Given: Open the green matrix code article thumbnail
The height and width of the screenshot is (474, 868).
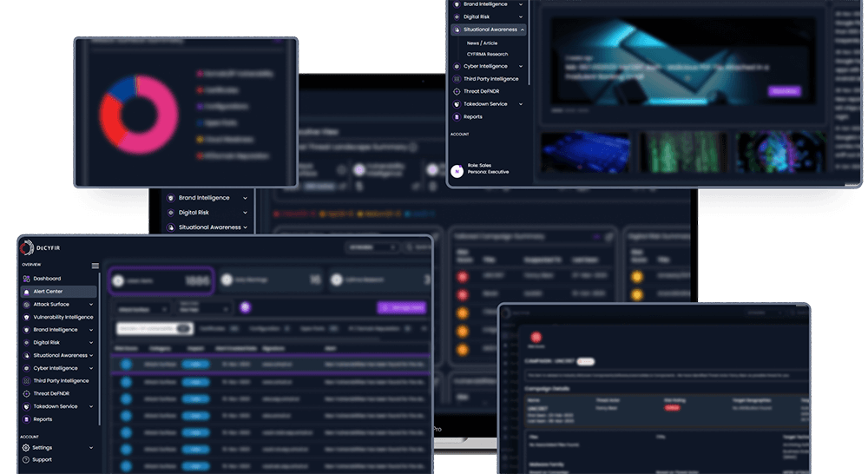Looking at the screenshot, I should pos(683,152).
